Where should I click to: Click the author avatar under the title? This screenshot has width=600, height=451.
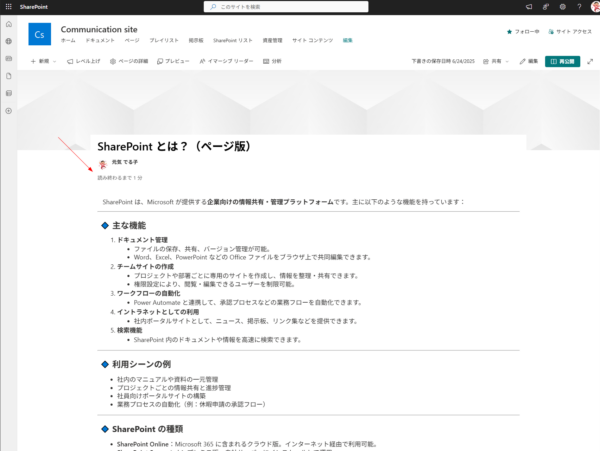pos(103,164)
